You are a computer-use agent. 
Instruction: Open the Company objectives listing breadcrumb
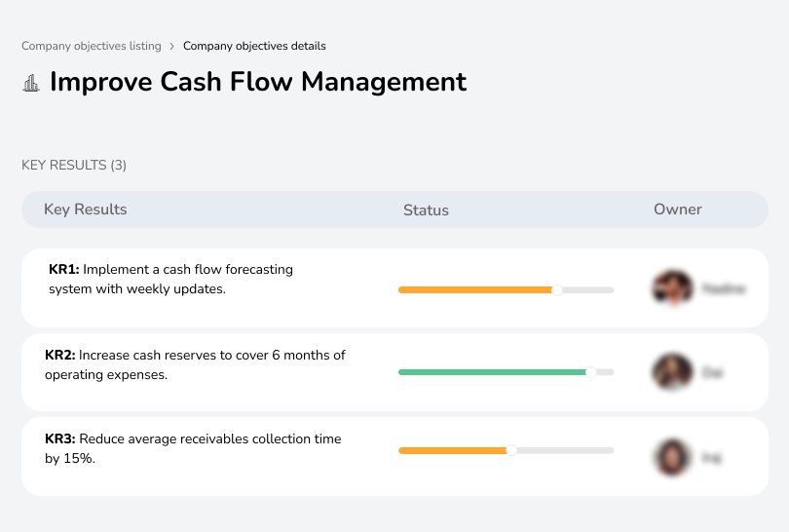tap(92, 46)
